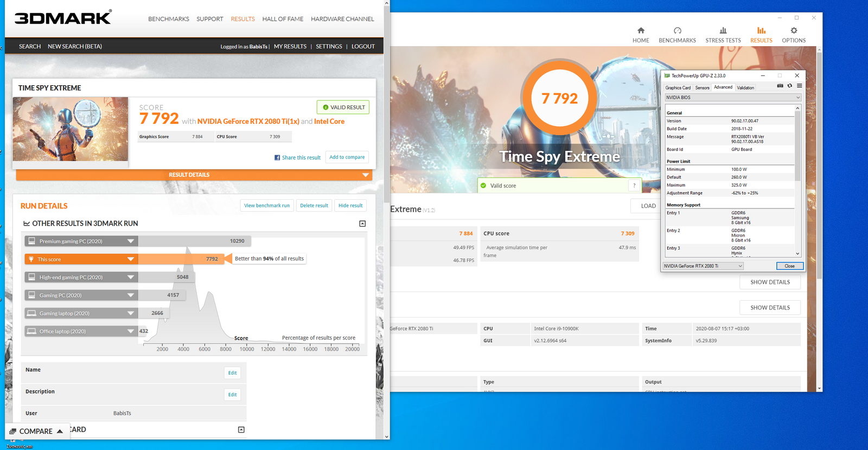
Task: Click Gaming laptop (2020) laptop icon
Action: tap(31, 313)
